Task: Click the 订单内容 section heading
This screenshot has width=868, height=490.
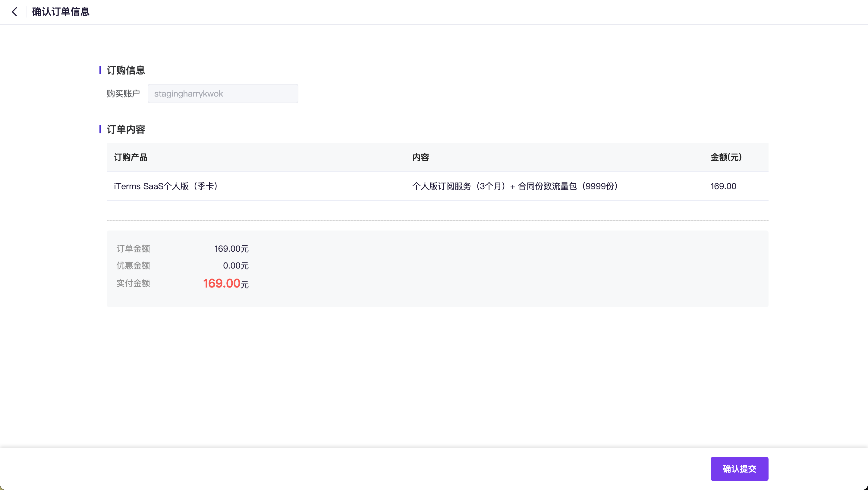Action: coord(126,129)
